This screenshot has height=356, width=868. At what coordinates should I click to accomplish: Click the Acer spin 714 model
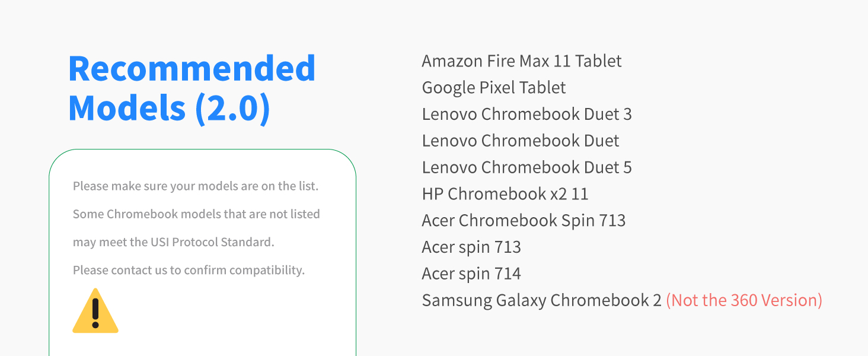tap(471, 274)
